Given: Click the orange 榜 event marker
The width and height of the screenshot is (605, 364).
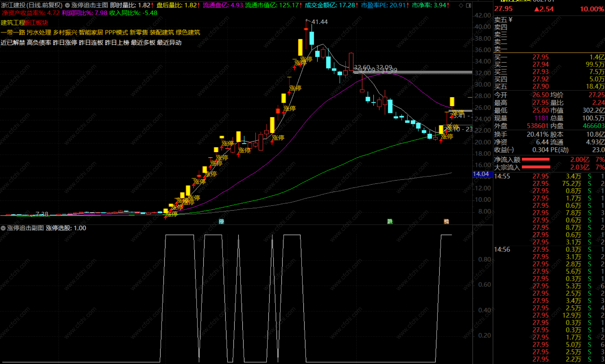Looking at the screenshot, I should coord(446,221).
